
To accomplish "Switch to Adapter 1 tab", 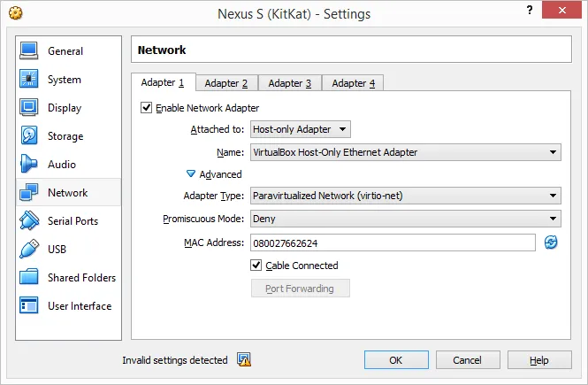I will click(x=163, y=82).
